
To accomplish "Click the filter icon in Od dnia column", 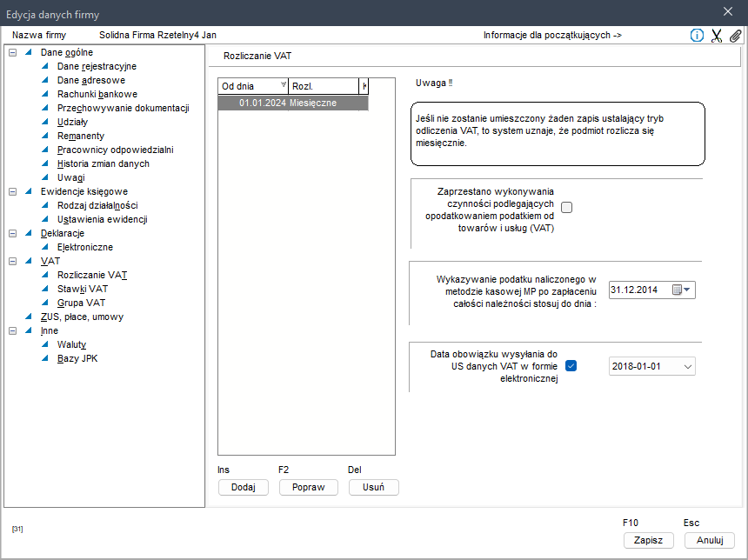I will click(x=283, y=86).
